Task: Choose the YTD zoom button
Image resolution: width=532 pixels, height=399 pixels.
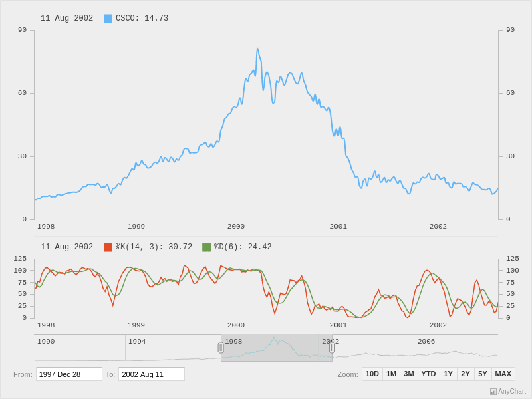Action: 428,374
